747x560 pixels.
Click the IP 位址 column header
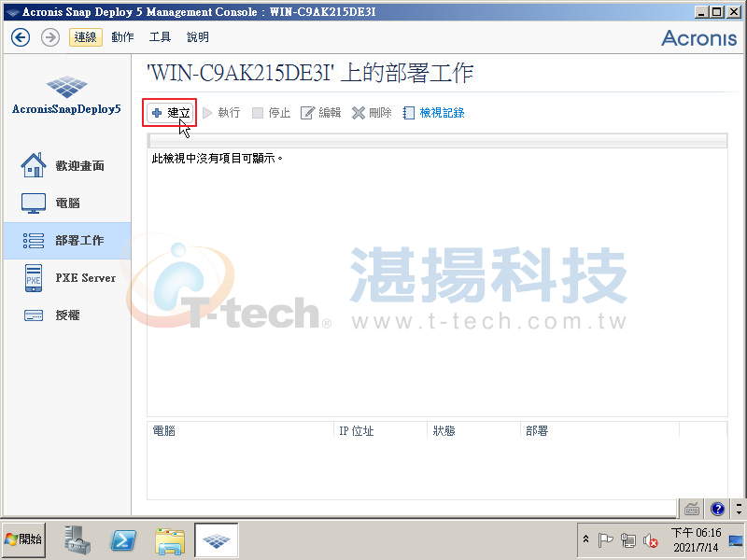pyautogui.click(x=380, y=431)
